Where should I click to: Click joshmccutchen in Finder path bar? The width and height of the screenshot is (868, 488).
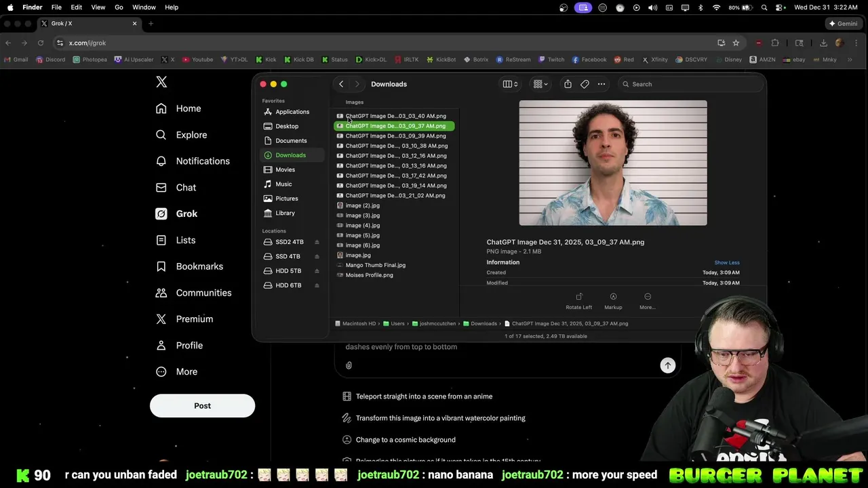433,324
